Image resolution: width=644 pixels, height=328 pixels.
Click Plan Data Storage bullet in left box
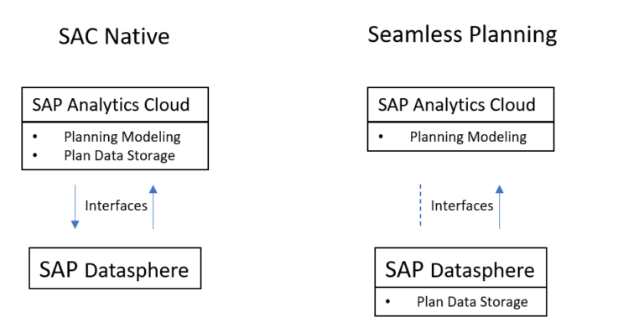119,155
